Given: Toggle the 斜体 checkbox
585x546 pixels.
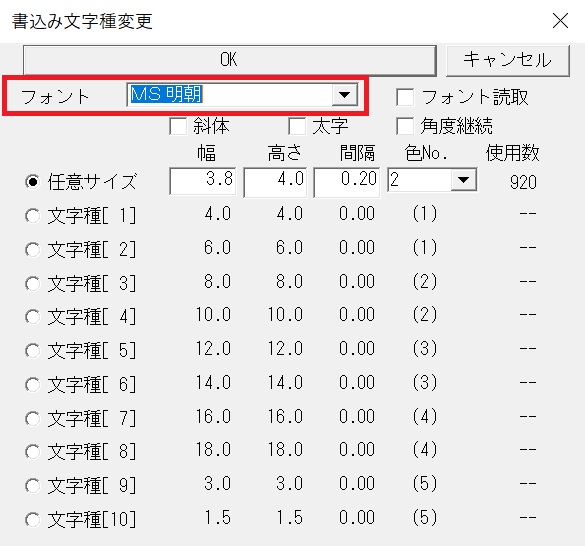Looking at the screenshot, I should pos(178,126).
